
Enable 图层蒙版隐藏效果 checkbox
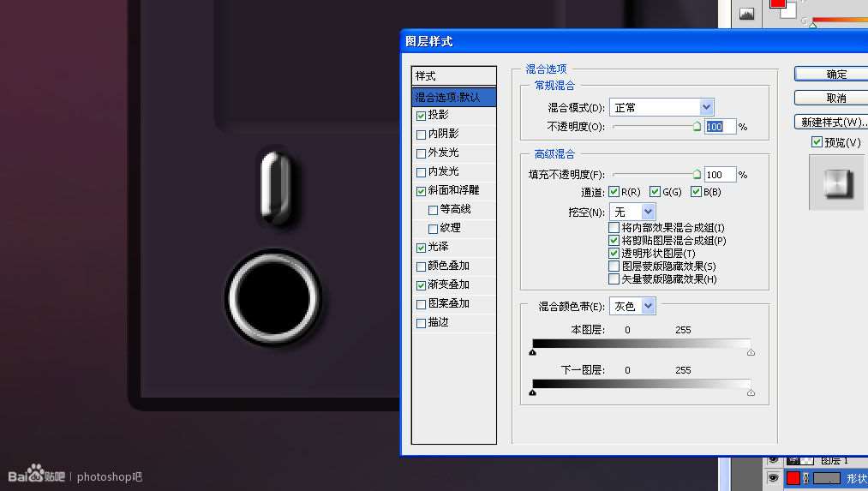pos(614,266)
